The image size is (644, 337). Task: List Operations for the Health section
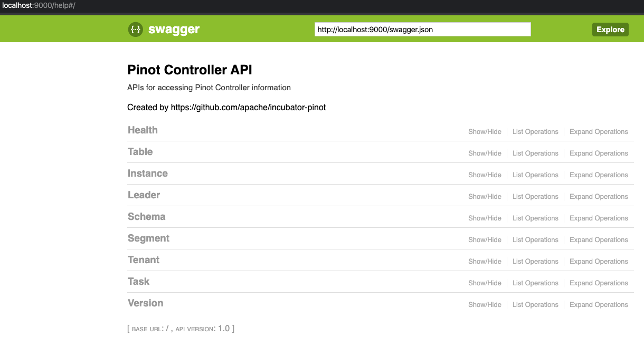[535, 132]
